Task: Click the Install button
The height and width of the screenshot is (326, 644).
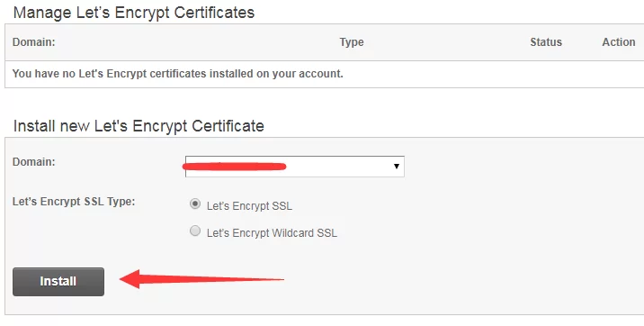Action: pos(58,282)
